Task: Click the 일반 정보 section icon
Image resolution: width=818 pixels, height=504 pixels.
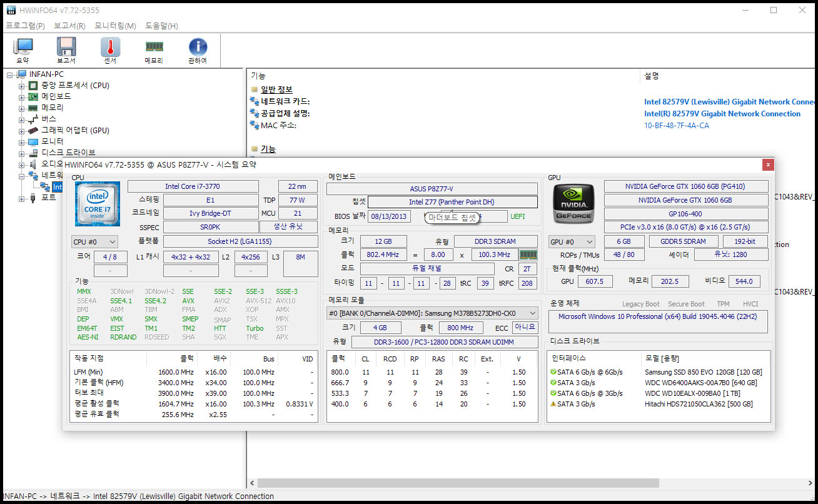Action: tap(254, 90)
